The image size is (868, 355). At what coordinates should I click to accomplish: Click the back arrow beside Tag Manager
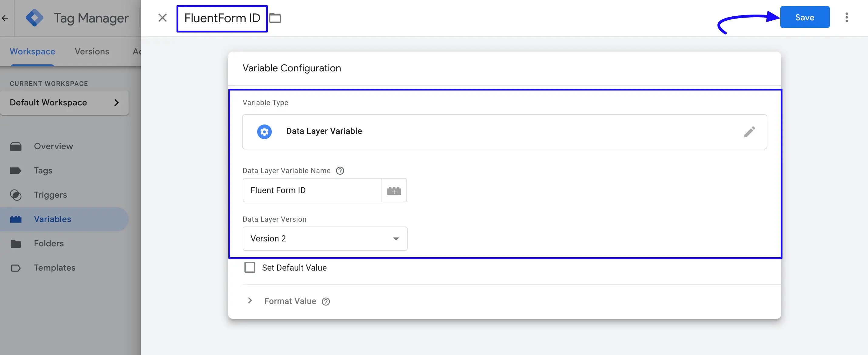[x=5, y=18]
